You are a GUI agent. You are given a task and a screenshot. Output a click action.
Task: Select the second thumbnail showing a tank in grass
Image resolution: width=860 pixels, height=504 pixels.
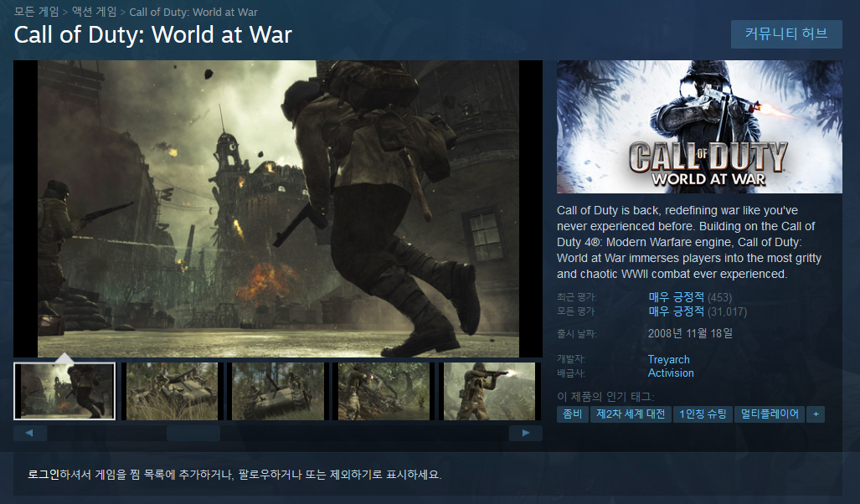(x=172, y=391)
